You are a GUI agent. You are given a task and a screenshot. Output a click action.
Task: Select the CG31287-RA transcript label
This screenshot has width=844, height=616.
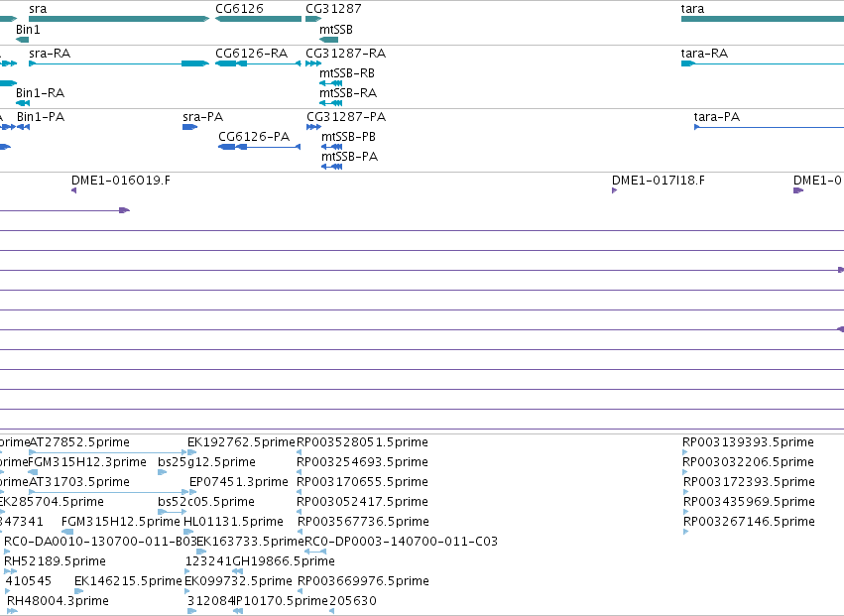click(345, 54)
